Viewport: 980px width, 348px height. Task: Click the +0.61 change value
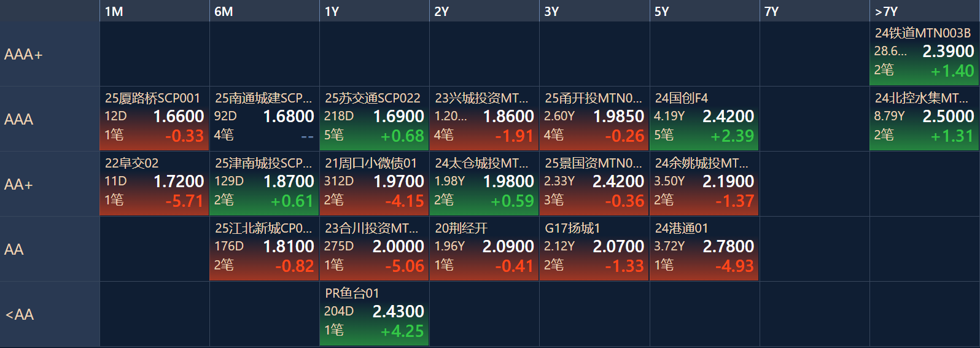pyautogui.click(x=292, y=201)
